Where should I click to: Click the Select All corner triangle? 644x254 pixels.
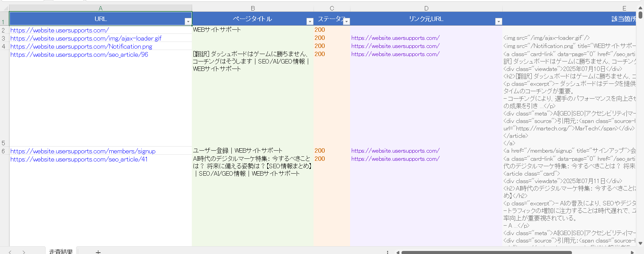click(4, 8)
